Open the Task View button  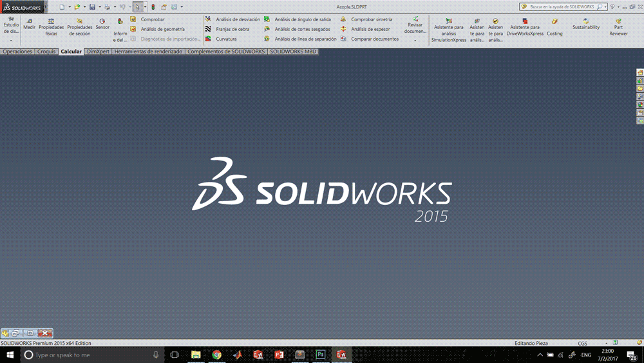click(175, 355)
